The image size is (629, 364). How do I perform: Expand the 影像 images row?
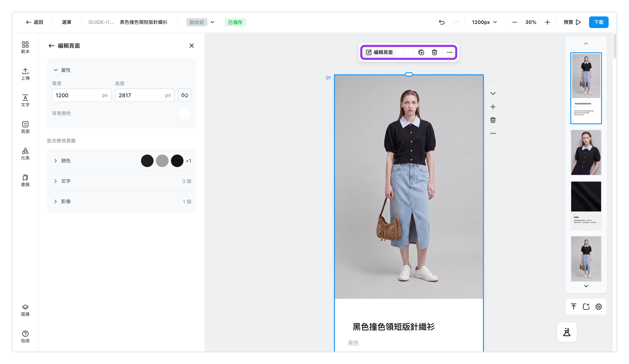(121, 202)
